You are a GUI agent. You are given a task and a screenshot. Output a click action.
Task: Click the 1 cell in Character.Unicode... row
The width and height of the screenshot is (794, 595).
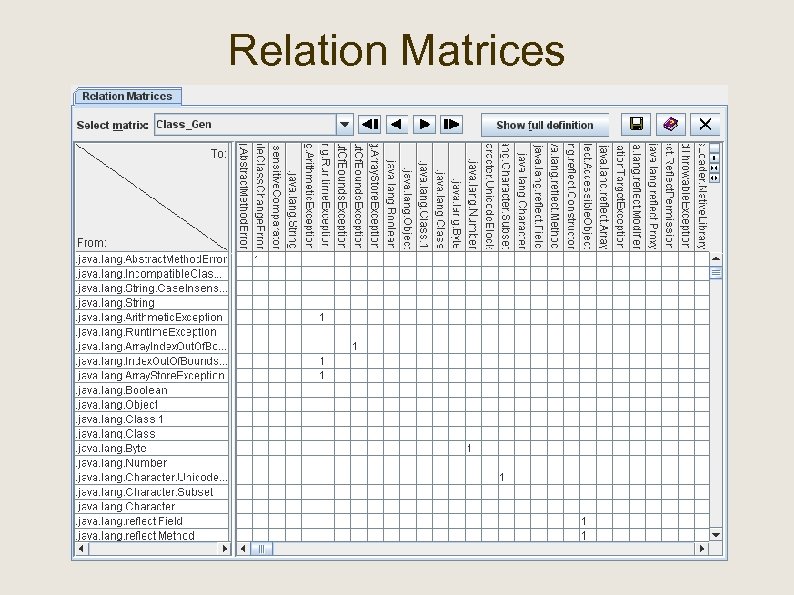tap(506, 478)
